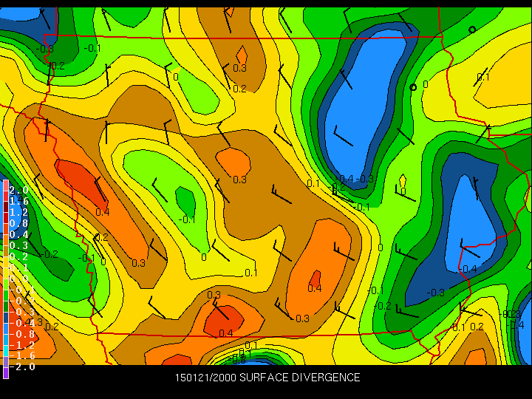Click the calm wind circle in top-right corner
The width and height of the screenshot is (532, 399).
[472, 30]
